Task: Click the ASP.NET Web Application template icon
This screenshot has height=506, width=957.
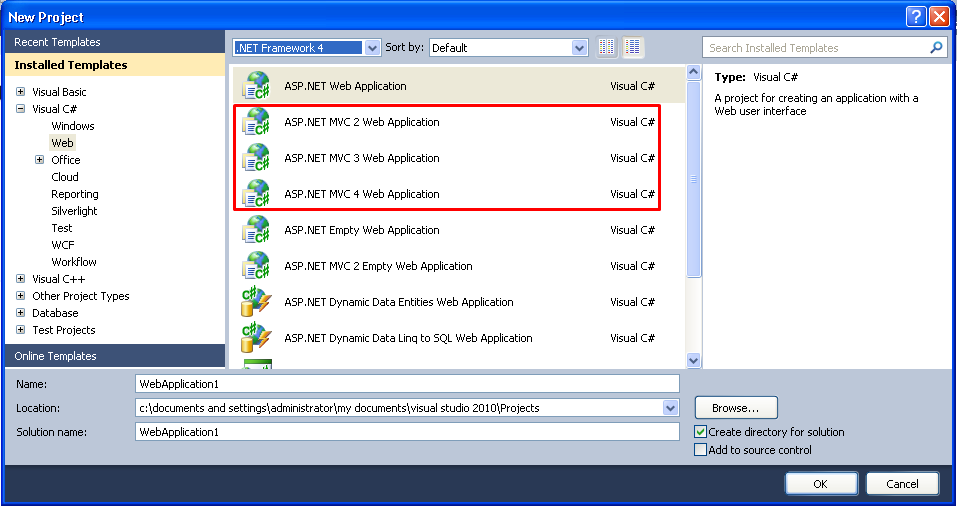Action: (x=256, y=86)
